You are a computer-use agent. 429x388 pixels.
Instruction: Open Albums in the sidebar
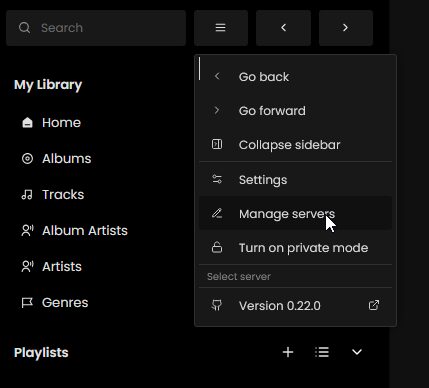56,159
